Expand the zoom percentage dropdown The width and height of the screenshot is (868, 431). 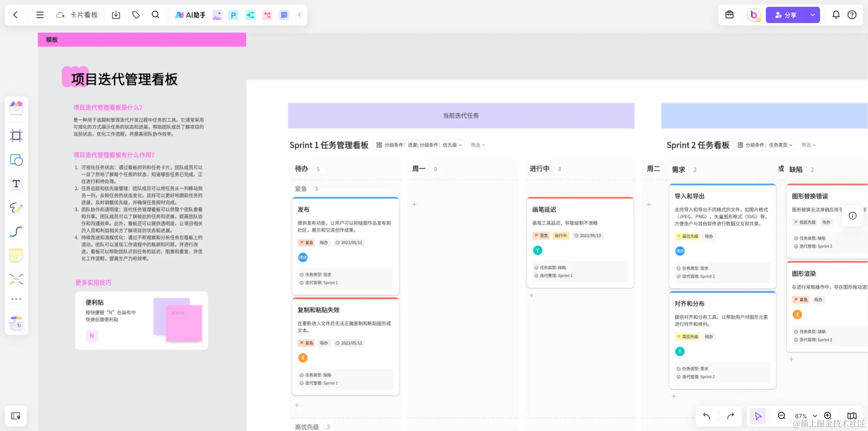tap(815, 416)
